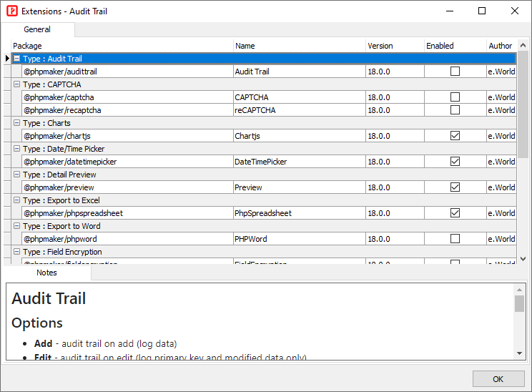Image resolution: width=532 pixels, height=392 pixels.
Task: Enable the PHPWord extension checkbox
Action: pos(455,239)
